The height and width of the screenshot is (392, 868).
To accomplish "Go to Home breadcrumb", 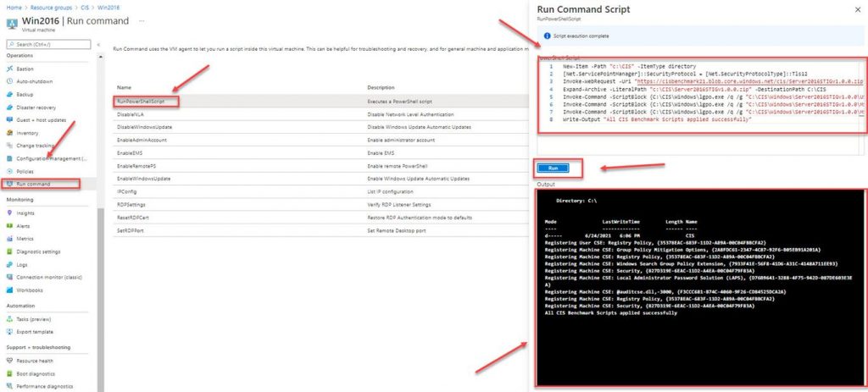I will (14, 8).
